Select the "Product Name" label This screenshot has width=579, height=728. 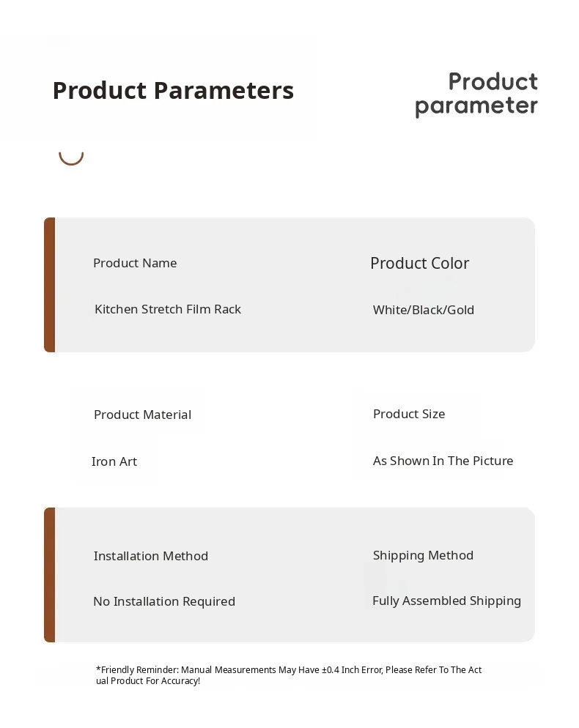pyautogui.click(x=135, y=263)
